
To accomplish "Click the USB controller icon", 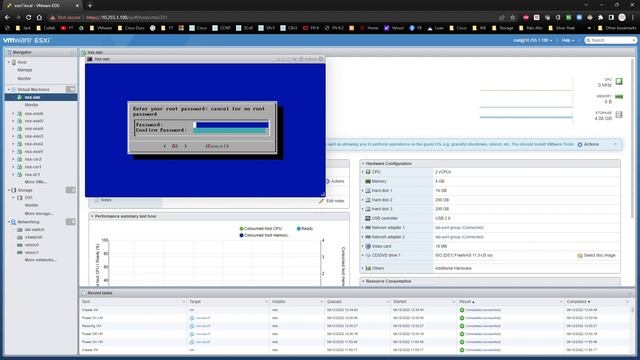I will [368, 218].
